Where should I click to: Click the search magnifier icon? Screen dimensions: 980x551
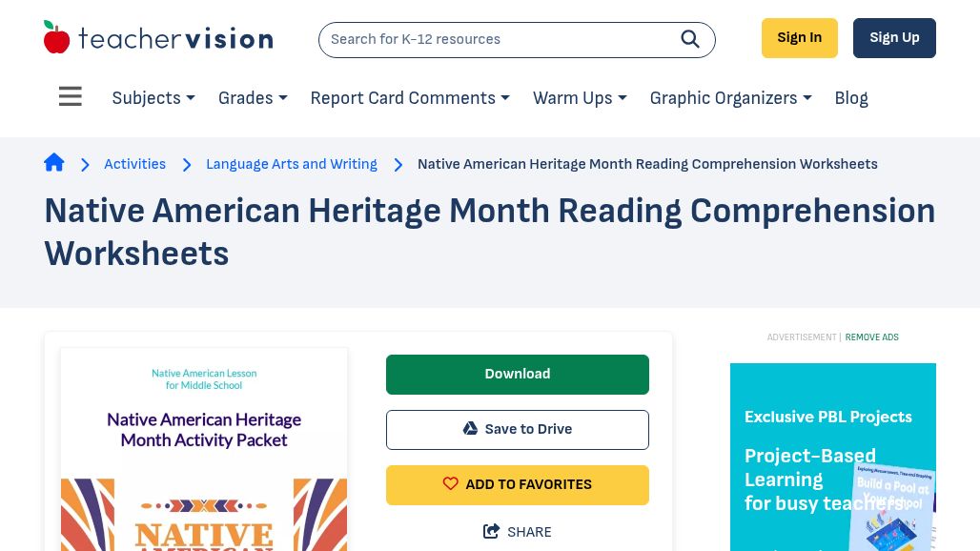pyautogui.click(x=690, y=39)
